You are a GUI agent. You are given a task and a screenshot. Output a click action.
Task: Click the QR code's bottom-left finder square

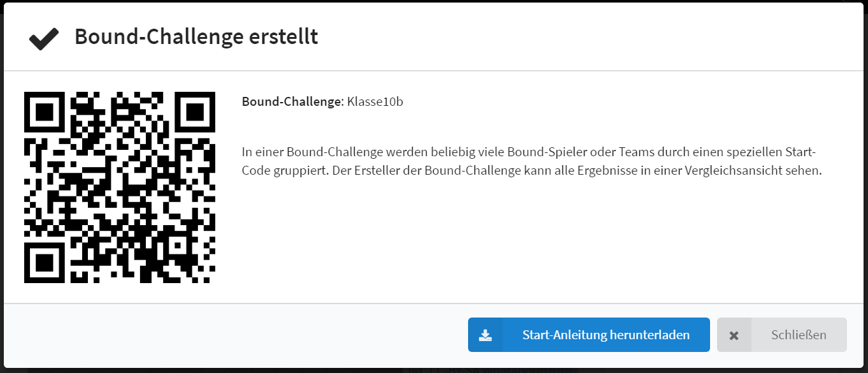pos(45,262)
